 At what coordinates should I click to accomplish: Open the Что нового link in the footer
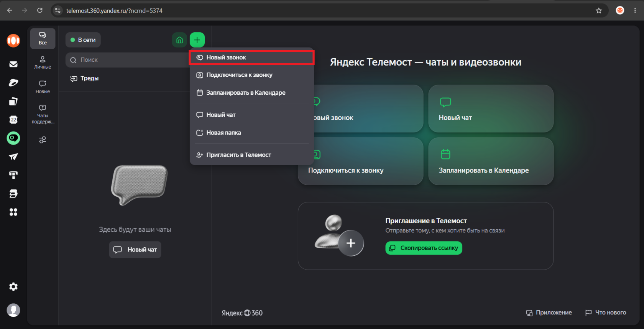606,313
